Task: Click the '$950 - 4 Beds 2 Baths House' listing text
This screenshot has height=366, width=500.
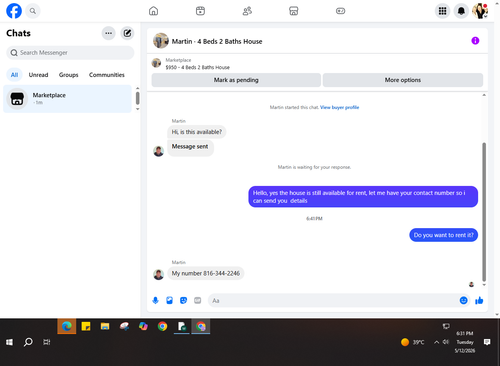Action: 198,67
